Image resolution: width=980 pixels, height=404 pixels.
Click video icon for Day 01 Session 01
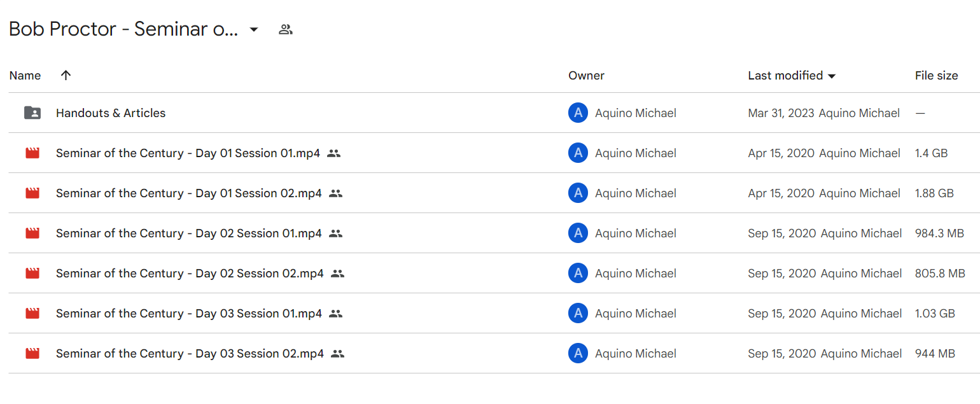tap(32, 153)
